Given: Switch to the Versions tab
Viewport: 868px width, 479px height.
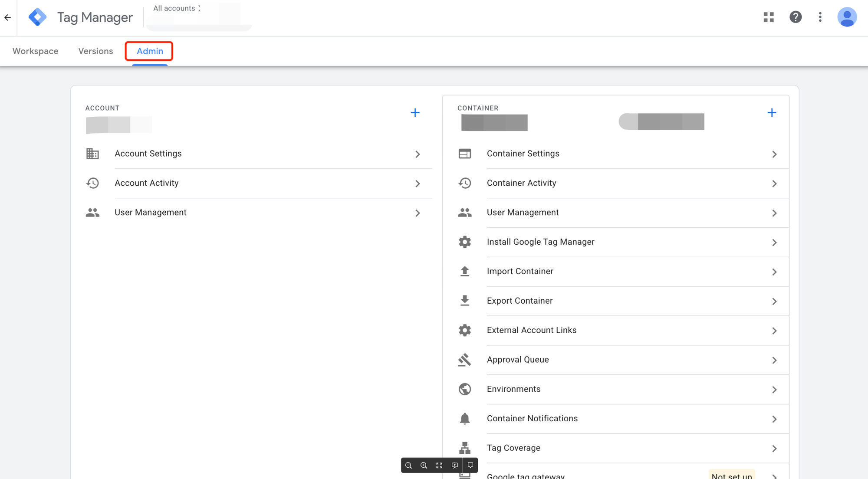Looking at the screenshot, I should pos(95,51).
